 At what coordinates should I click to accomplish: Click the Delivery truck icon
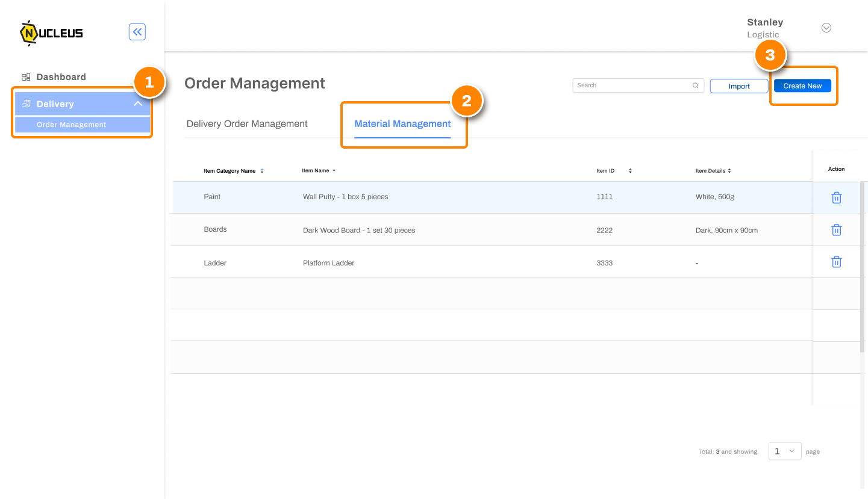(x=26, y=104)
